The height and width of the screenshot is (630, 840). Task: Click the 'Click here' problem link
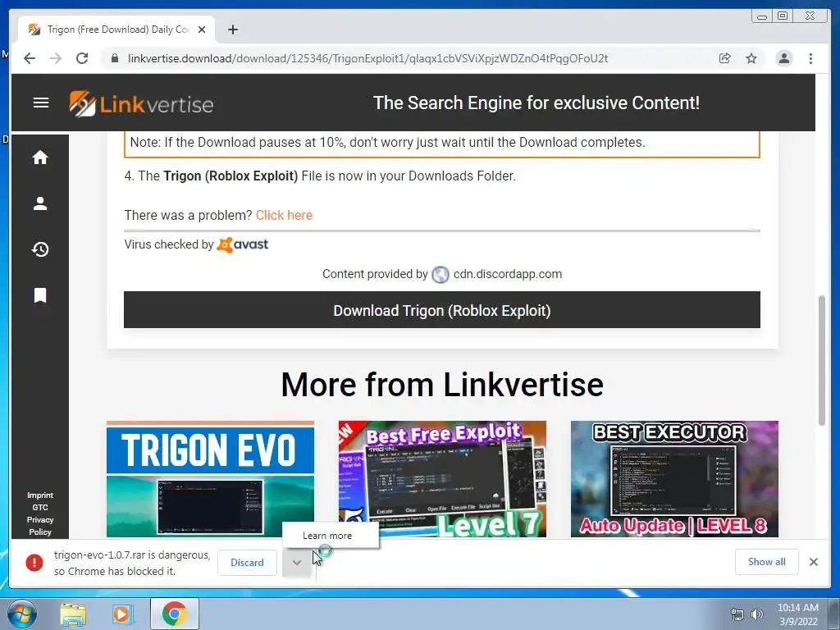coord(284,215)
